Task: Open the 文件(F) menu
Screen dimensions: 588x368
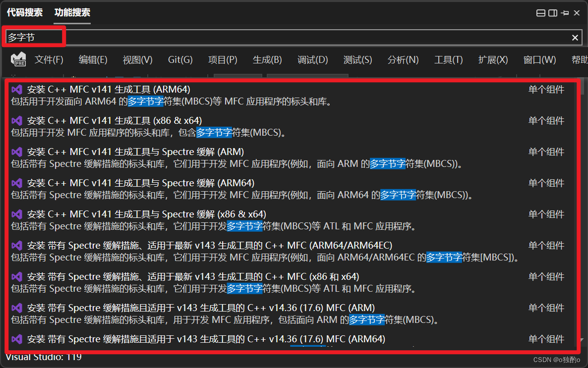Action: (49, 59)
